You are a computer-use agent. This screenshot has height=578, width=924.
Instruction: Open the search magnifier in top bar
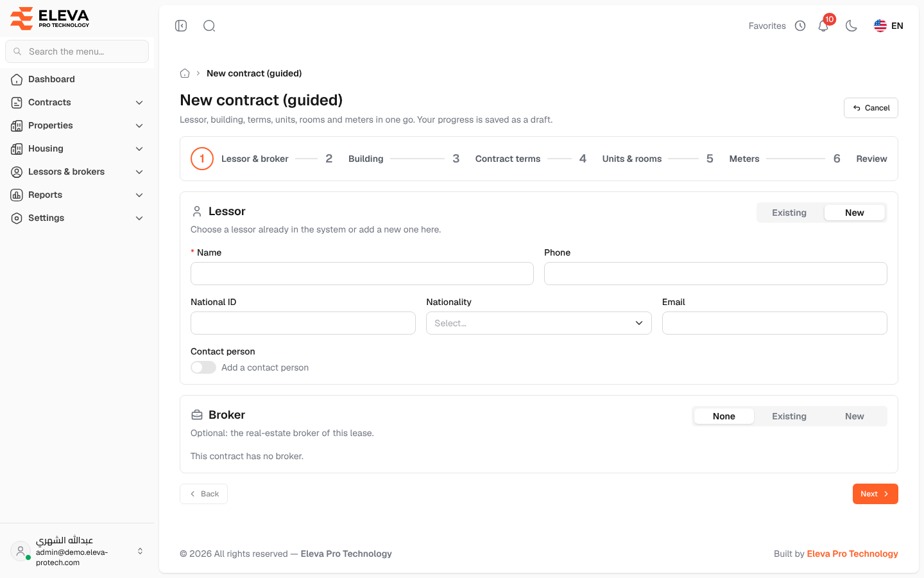click(x=209, y=26)
